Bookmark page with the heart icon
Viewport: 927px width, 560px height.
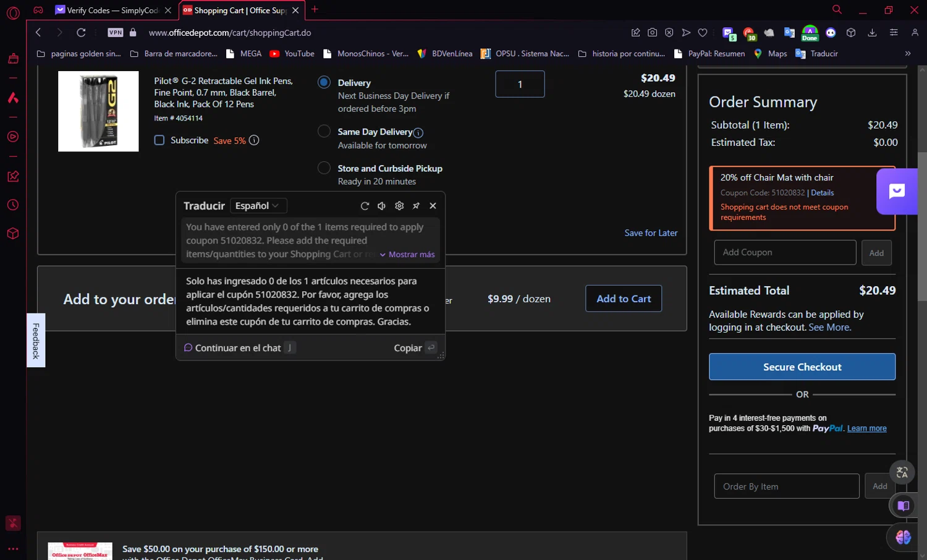tap(703, 33)
